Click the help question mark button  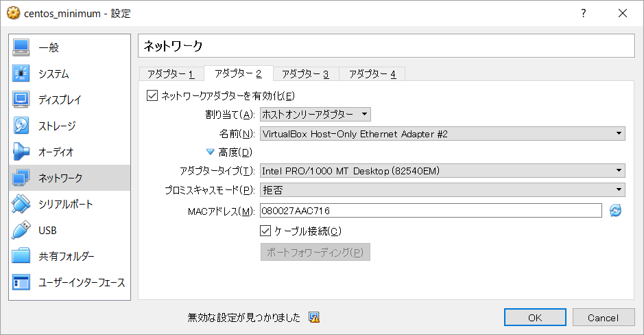coord(583,13)
